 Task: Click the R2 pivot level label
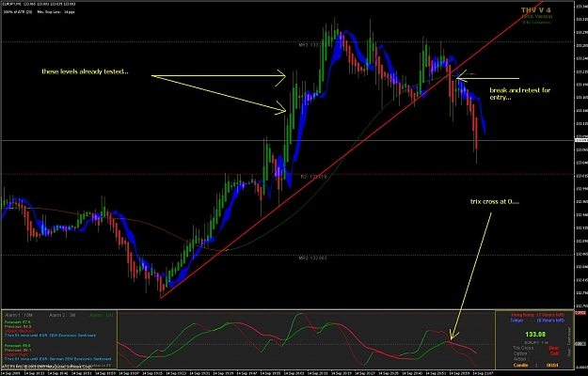(314, 177)
